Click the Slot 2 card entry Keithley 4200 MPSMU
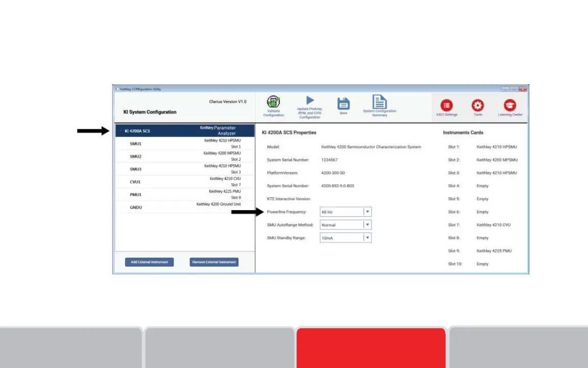Screen dimensions: 588x368 497,160
